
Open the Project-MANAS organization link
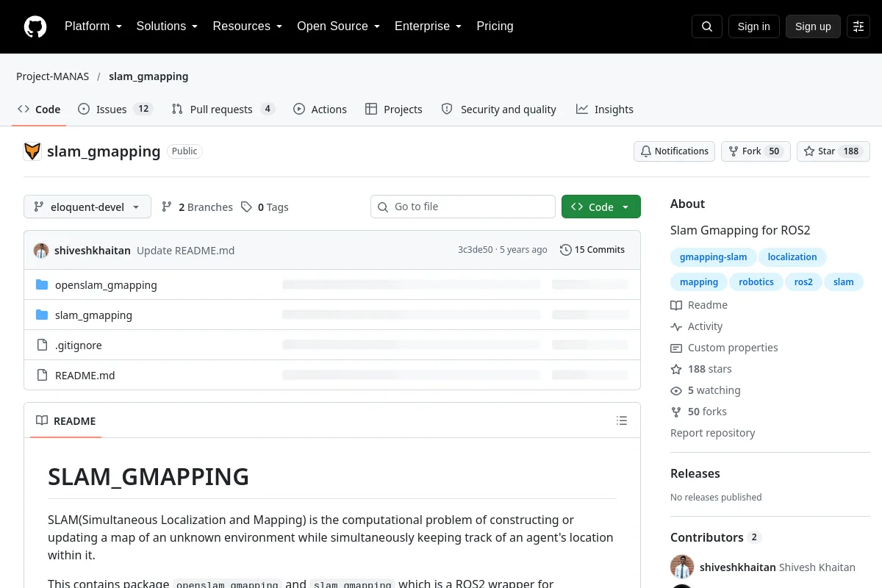pyautogui.click(x=53, y=76)
